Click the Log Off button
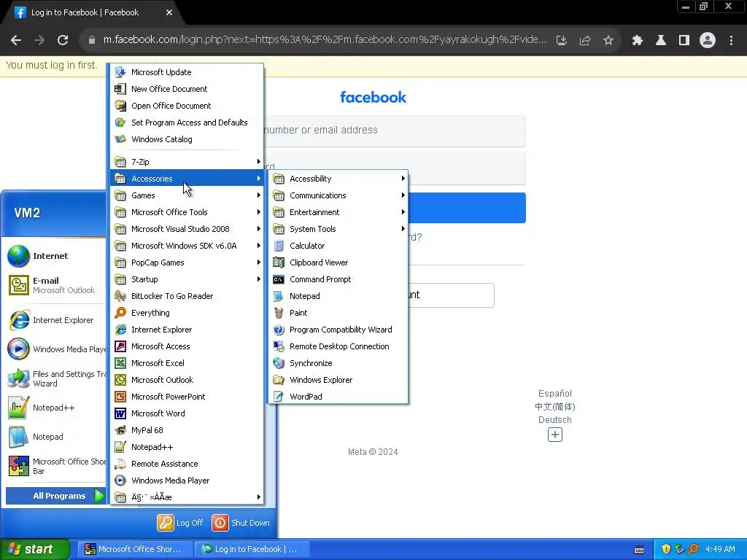The width and height of the screenshot is (747, 560). (x=181, y=522)
